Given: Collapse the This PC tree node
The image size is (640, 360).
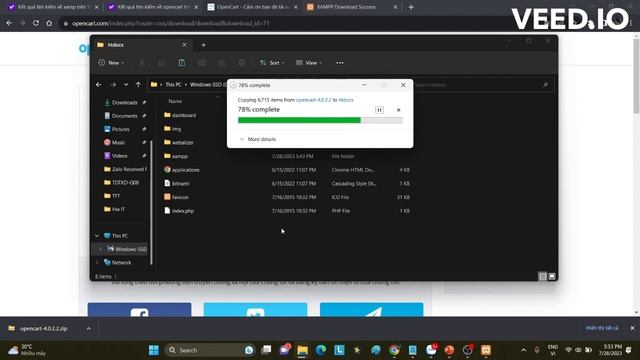Looking at the screenshot, I should coord(97,236).
